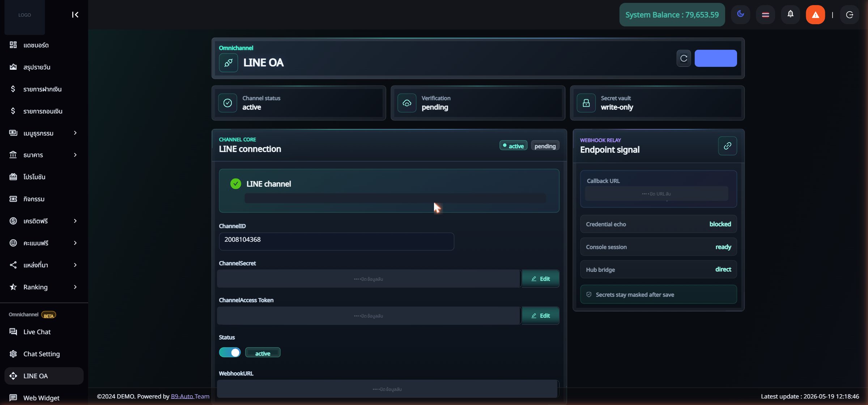
Task: Click the Secret vault lock icon
Action: pyautogui.click(x=586, y=103)
